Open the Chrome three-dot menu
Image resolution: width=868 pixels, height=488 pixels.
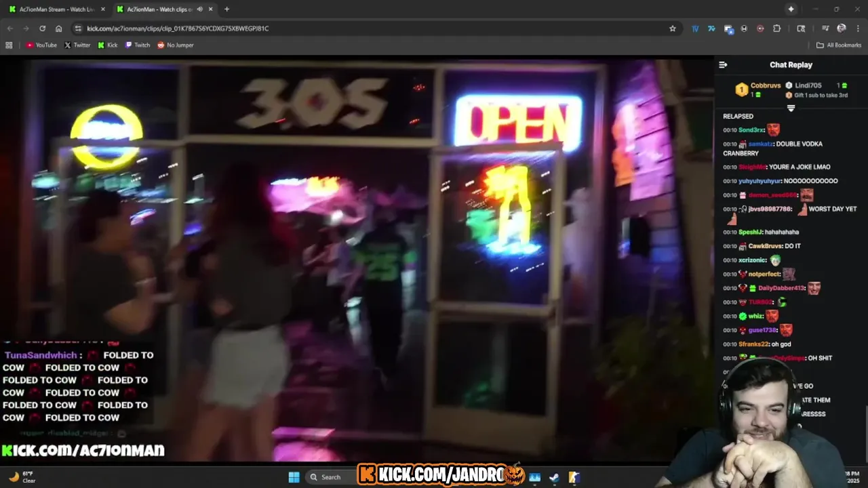858,28
